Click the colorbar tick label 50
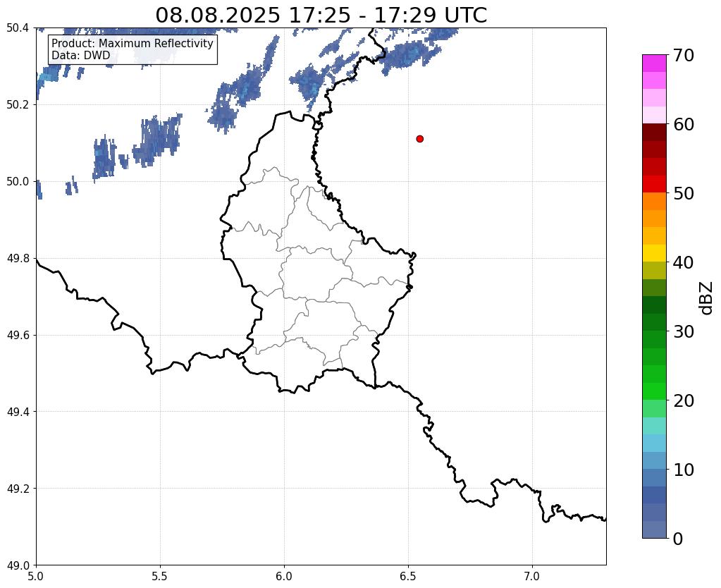Screen dimensions: 721x588 (x=684, y=193)
